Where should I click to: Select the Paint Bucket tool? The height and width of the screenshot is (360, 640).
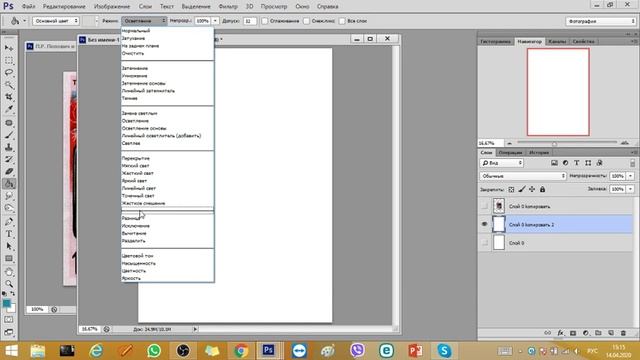tap(9, 184)
